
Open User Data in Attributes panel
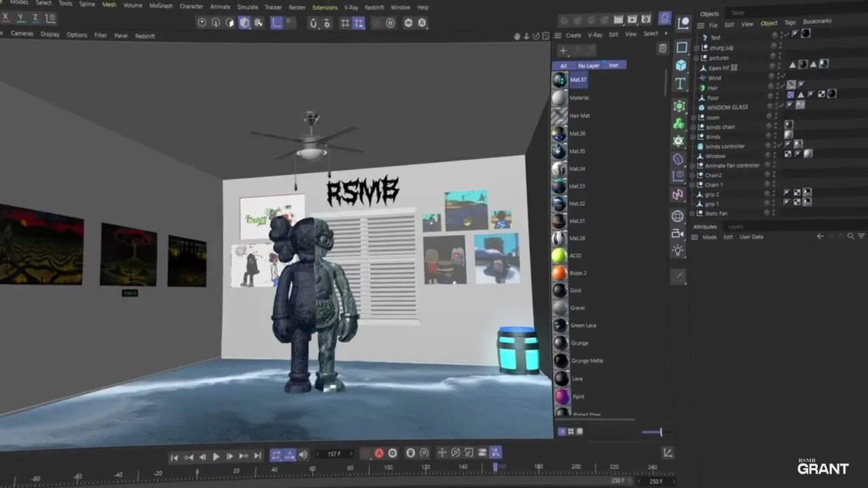[751, 237]
